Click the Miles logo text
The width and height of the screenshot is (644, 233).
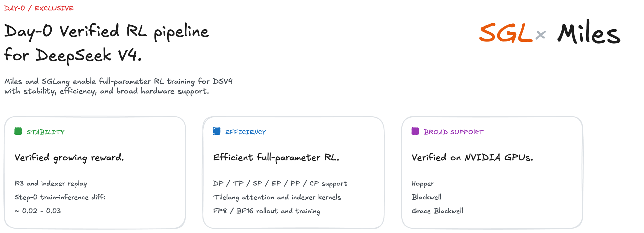click(589, 33)
